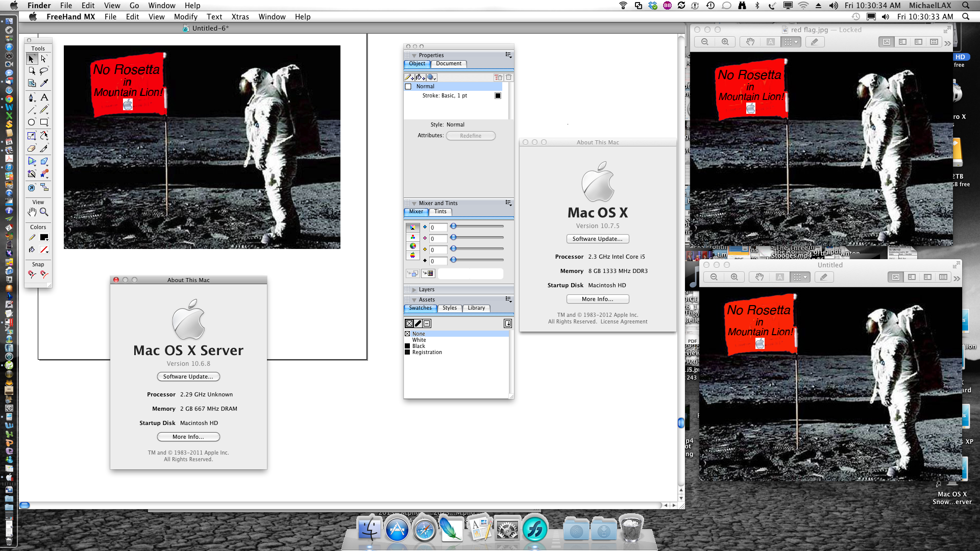Image resolution: width=980 pixels, height=551 pixels.
Task: Open the Add Effect dropdown in Properties
Action: (x=432, y=78)
